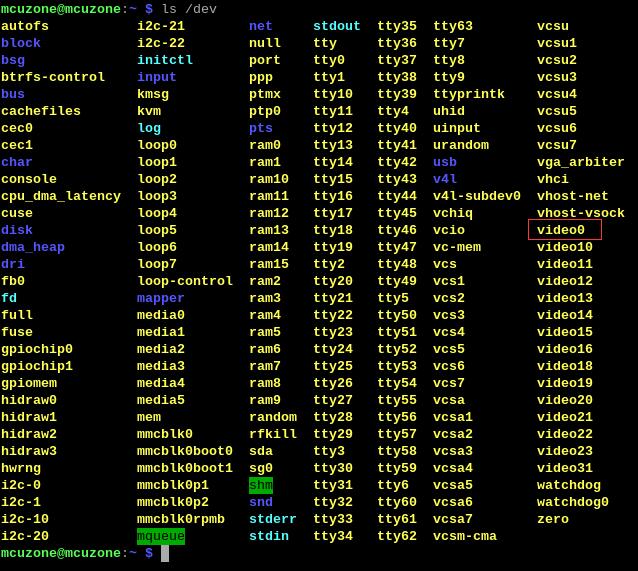Click the 'media5' device entry
This screenshot has height=571, width=638.
(161, 400)
